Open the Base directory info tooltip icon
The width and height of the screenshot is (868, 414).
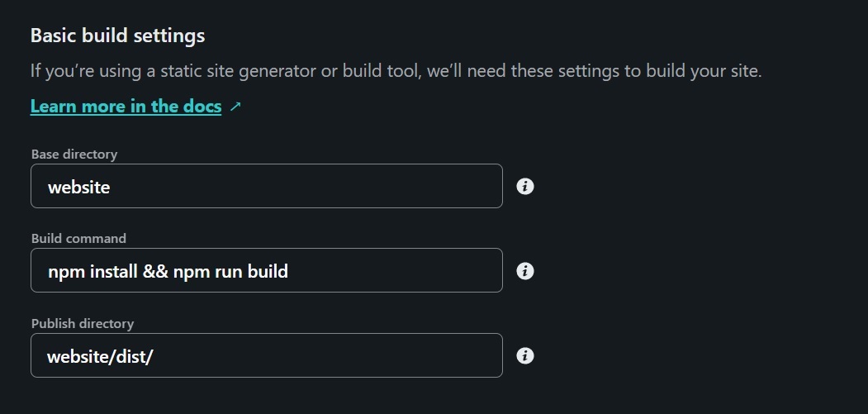point(524,186)
